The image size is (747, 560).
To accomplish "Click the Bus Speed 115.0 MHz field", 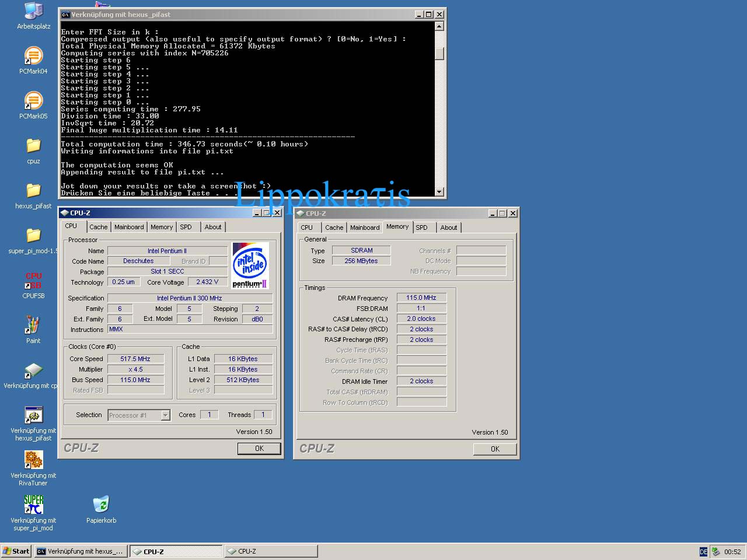I will coord(135,380).
